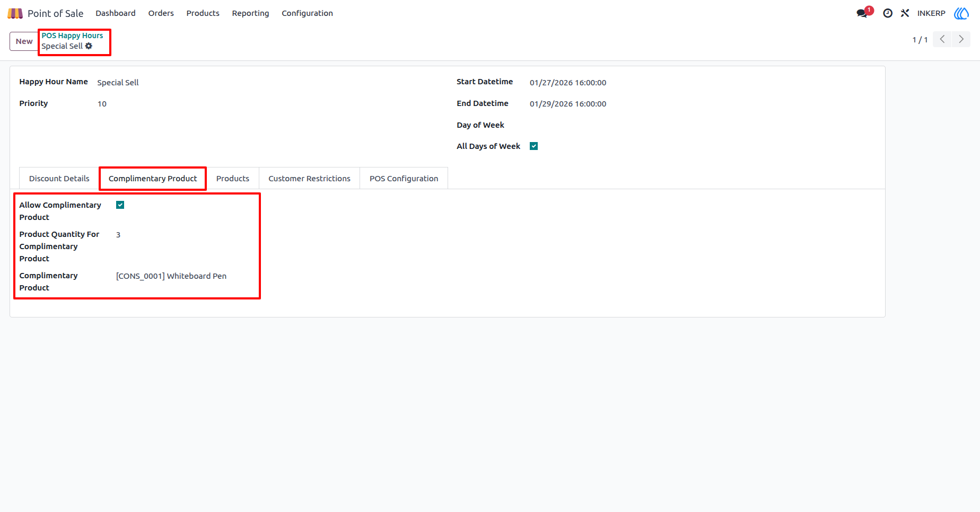Switch to the Products tab
Viewport: 980px width, 512px height.
(x=233, y=179)
